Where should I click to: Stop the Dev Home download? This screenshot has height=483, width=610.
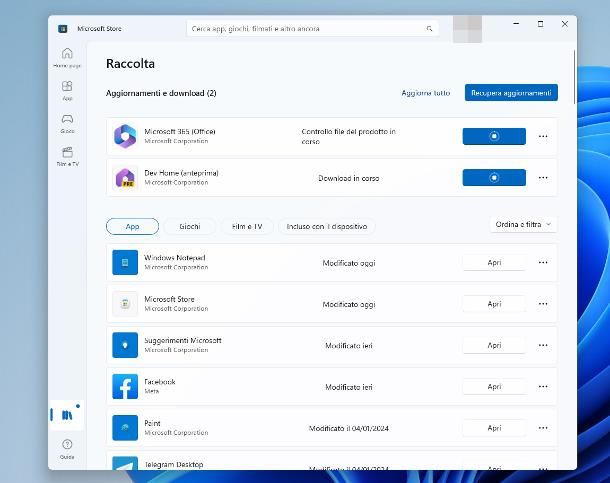pos(494,178)
